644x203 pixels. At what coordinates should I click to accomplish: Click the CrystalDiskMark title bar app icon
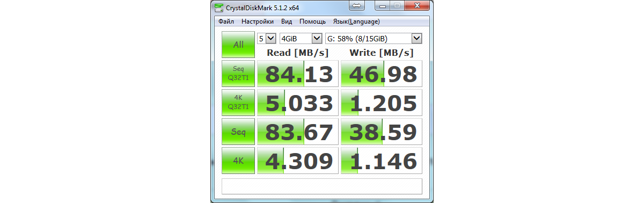pos(219,8)
